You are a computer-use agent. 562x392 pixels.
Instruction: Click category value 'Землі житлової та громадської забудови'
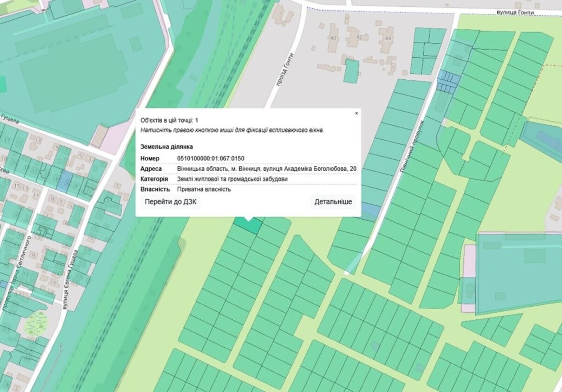pos(233,179)
